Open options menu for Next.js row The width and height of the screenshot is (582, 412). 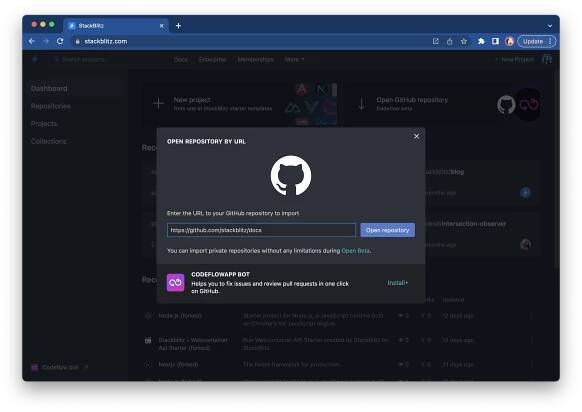pyautogui.click(x=532, y=364)
